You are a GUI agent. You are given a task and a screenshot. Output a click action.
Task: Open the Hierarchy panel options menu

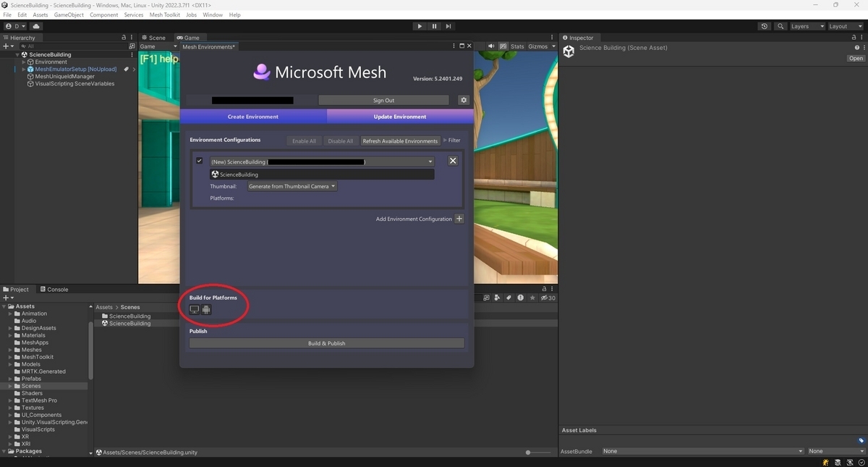point(132,38)
